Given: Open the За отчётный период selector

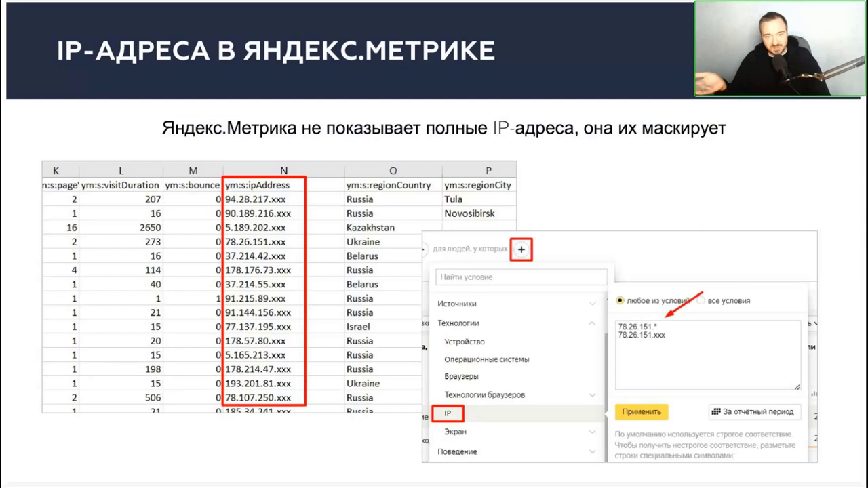Looking at the screenshot, I should coord(755,411).
